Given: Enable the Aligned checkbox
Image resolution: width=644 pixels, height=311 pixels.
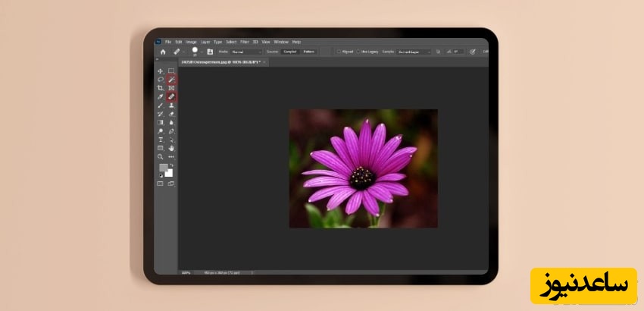Looking at the screenshot, I should [339, 52].
